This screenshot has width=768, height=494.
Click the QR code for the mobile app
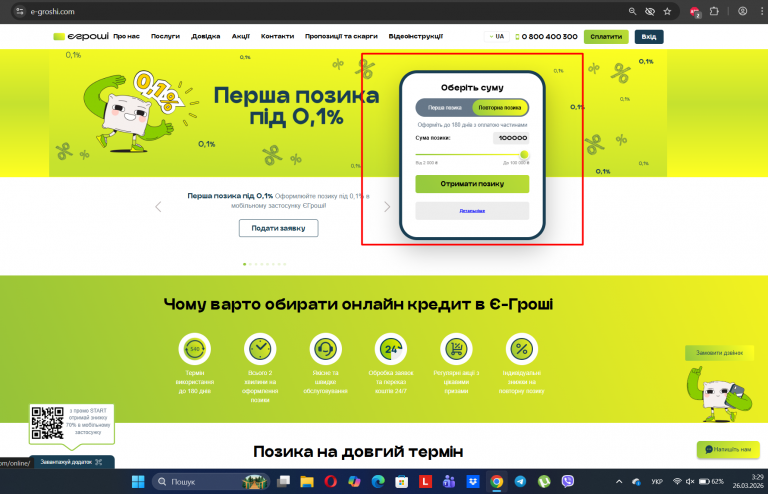coord(48,423)
